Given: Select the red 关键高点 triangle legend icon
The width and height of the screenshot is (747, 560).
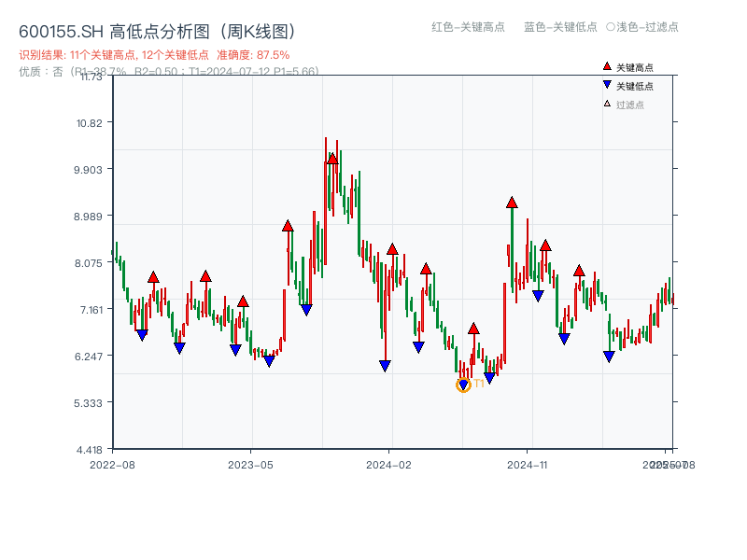Looking at the screenshot, I should (605, 65).
